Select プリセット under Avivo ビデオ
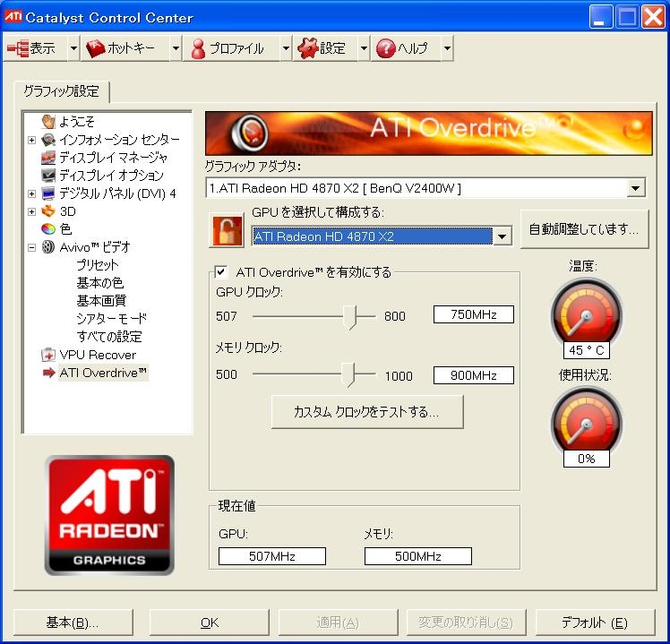670x644 pixels. [x=98, y=265]
